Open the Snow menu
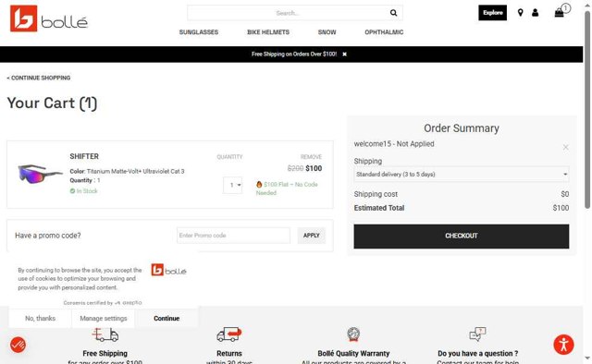The width and height of the screenshot is (592, 364). point(327,32)
